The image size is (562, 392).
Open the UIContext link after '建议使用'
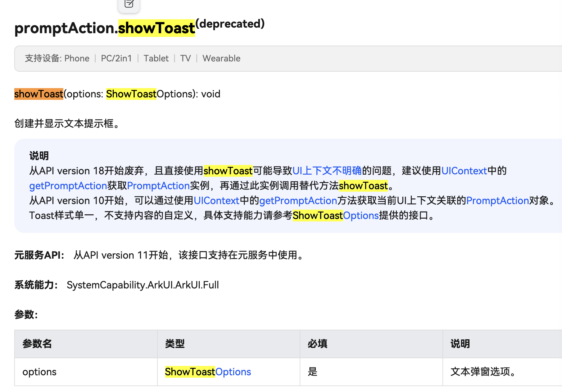[x=464, y=171]
